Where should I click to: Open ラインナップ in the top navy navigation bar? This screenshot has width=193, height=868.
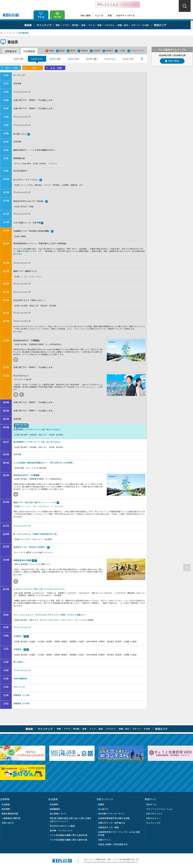point(44,25)
